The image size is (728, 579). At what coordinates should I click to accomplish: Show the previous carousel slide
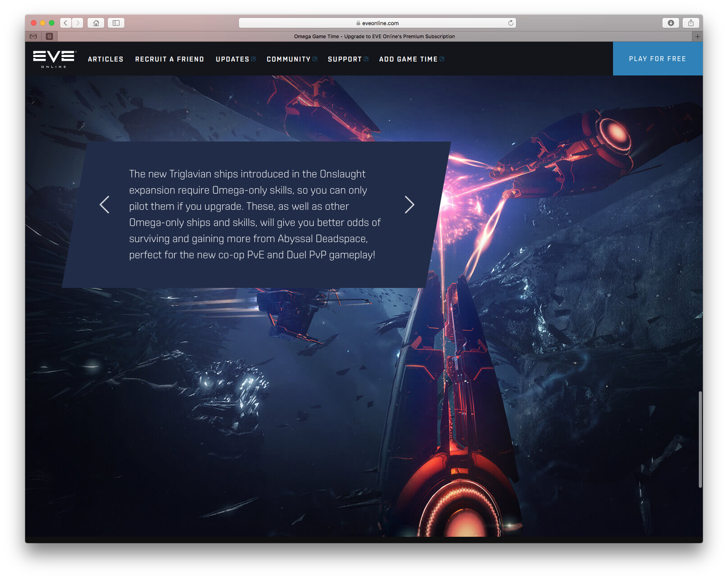click(104, 205)
